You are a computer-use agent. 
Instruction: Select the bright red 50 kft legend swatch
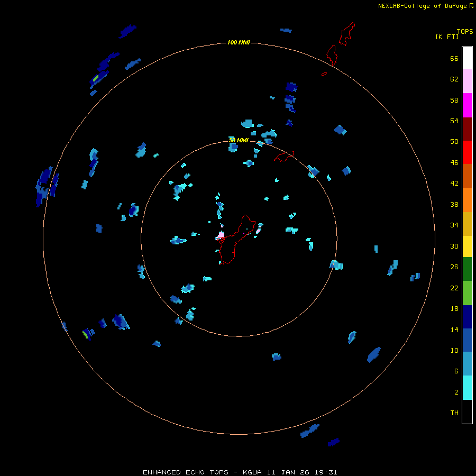click(x=467, y=152)
